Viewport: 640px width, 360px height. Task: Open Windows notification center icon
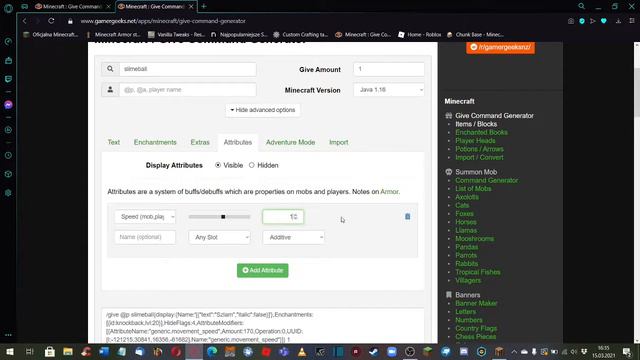pos(627,351)
